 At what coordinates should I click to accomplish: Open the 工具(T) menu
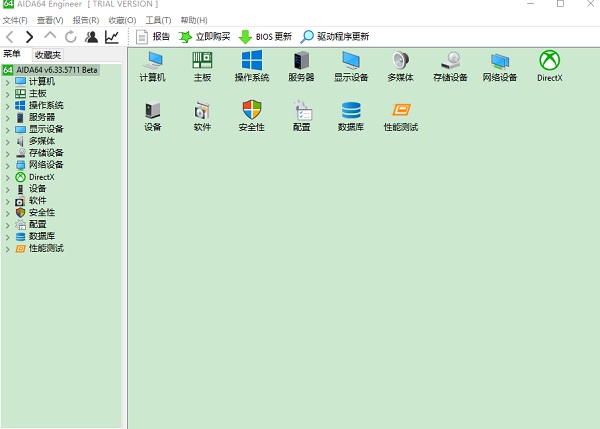158,20
